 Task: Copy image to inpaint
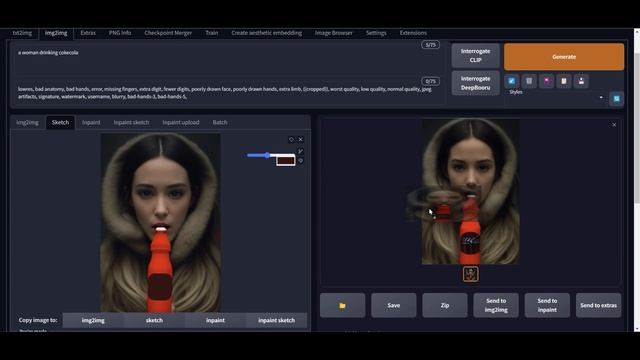point(216,320)
